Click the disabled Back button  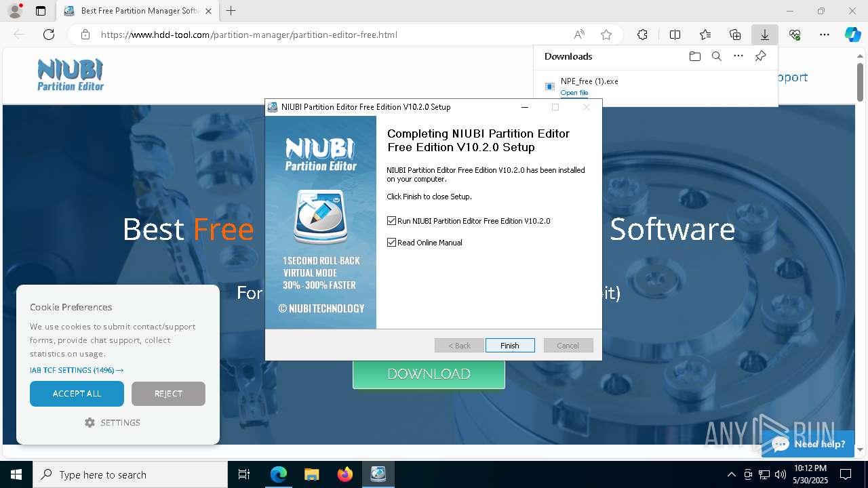point(459,346)
